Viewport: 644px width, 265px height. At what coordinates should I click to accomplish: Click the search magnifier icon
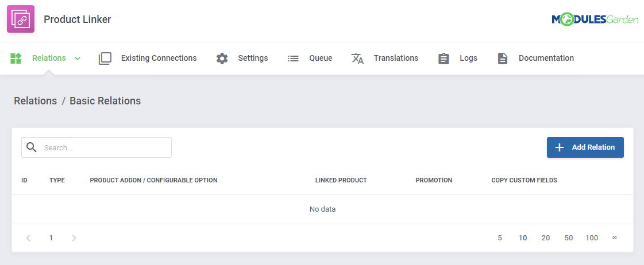pos(32,147)
